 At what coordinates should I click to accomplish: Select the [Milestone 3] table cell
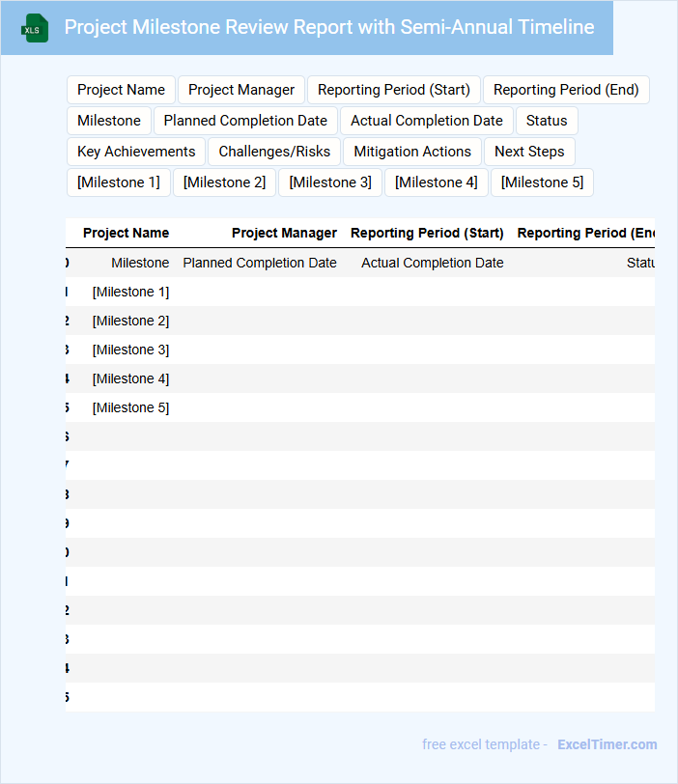click(130, 350)
